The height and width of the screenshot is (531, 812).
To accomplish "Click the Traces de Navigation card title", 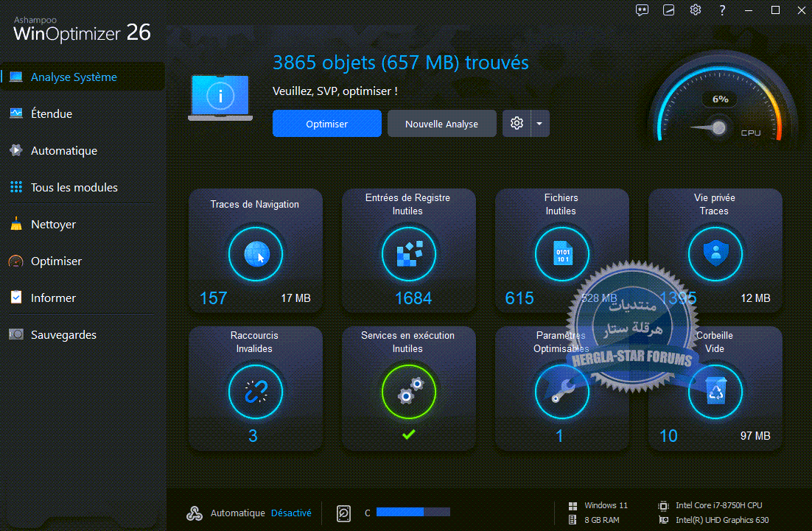I will point(254,205).
